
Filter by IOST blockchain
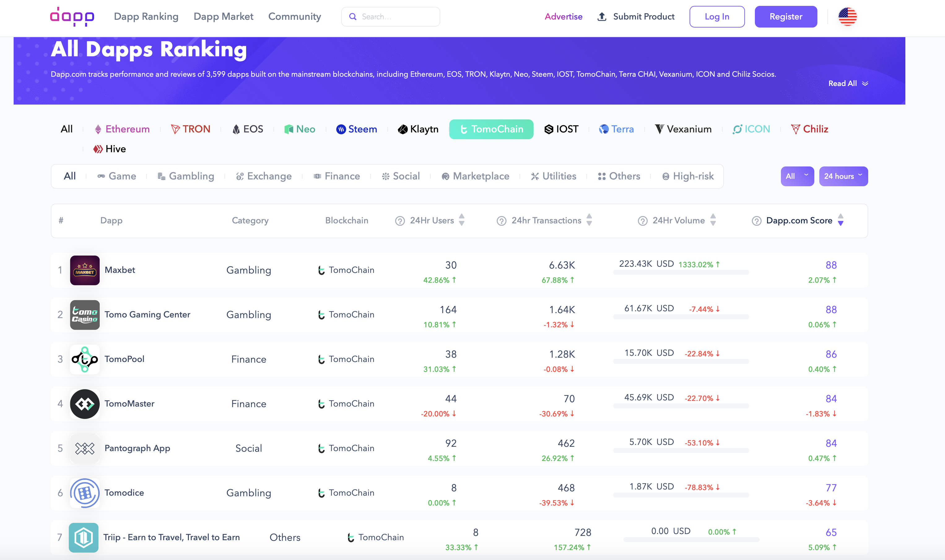click(x=561, y=129)
